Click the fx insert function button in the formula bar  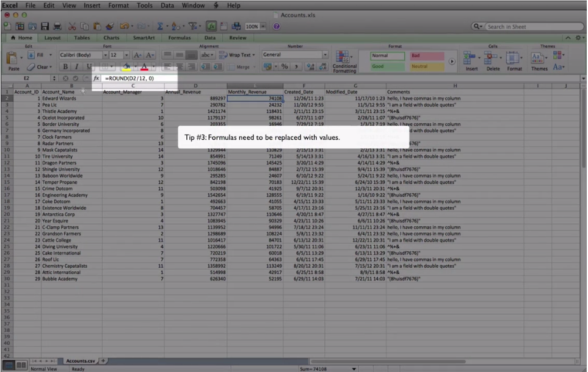[96, 78]
